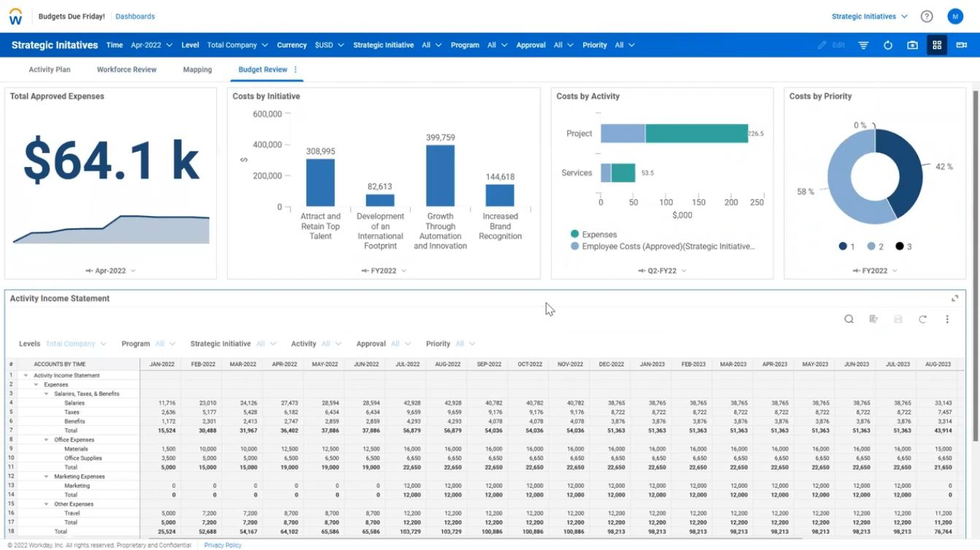Search the Activity Income Statement table
Screen dimensions: 980x550
click(849, 319)
